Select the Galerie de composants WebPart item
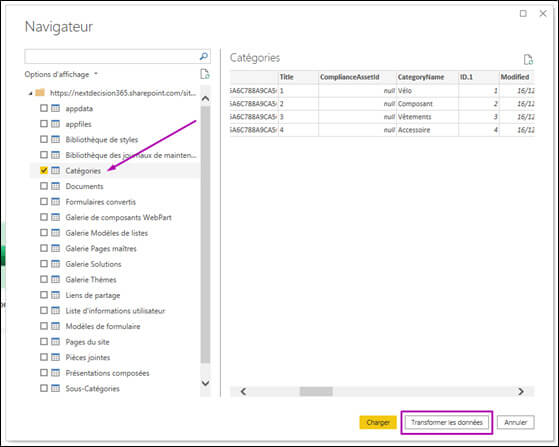Screen dimensions: 559x447 (x=118, y=217)
